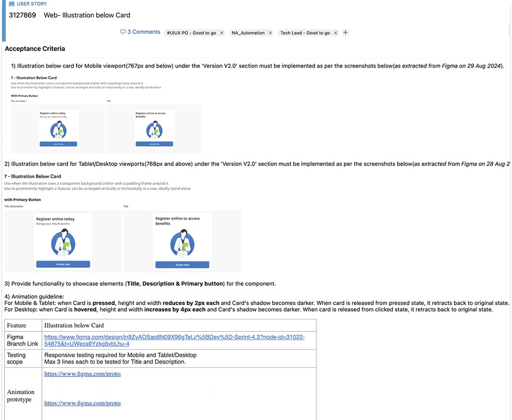Add a new tag with plus icon

point(345,32)
